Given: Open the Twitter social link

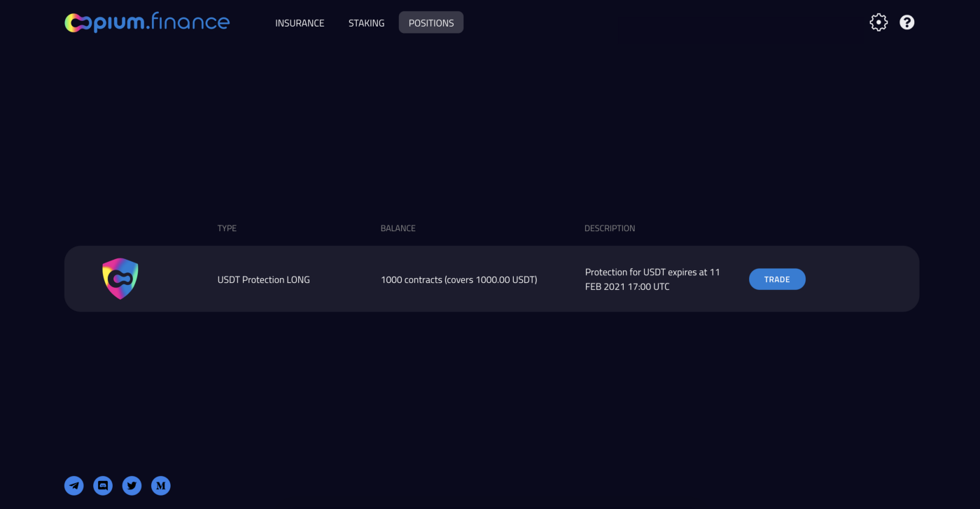Looking at the screenshot, I should (x=132, y=485).
